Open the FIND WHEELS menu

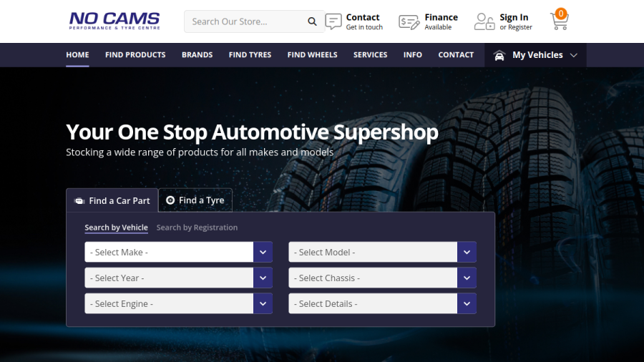click(312, 54)
